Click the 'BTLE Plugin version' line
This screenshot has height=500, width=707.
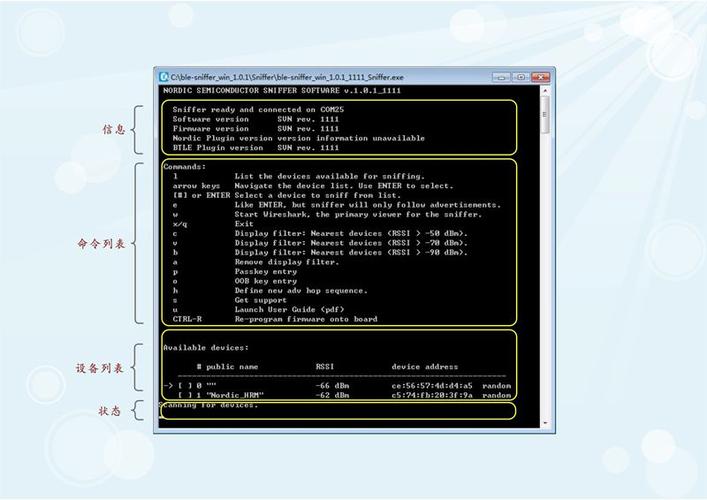(255, 147)
